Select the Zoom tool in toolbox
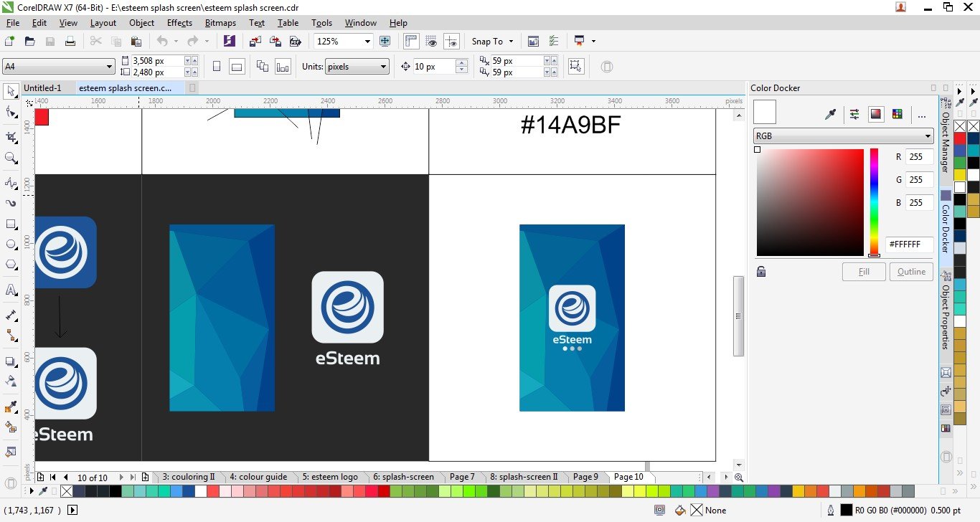This screenshot has width=980, height=522. click(x=11, y=158)
